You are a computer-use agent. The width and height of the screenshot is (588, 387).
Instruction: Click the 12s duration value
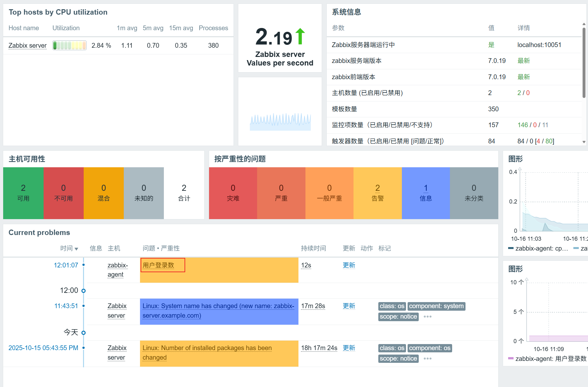coord(306,265)
